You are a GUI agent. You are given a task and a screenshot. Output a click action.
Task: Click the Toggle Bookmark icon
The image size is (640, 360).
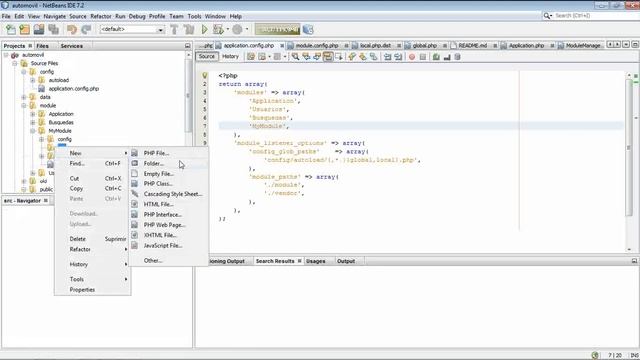[373, 57]
